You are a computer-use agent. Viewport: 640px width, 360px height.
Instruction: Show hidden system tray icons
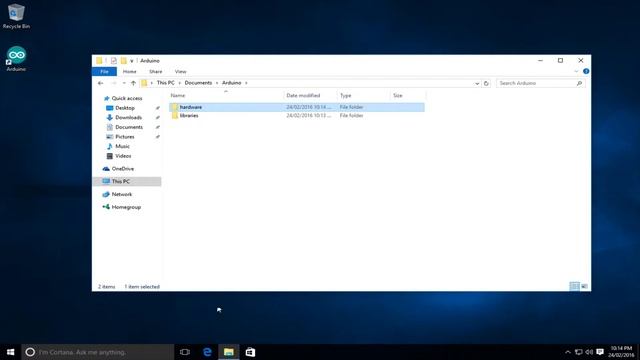tap(568, 352)
